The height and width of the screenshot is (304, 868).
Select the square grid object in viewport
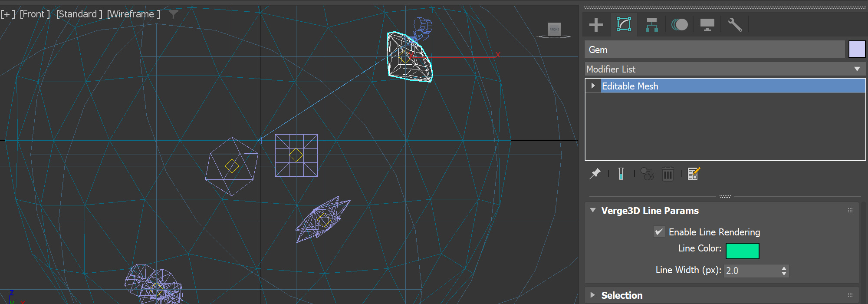(296, 155)
